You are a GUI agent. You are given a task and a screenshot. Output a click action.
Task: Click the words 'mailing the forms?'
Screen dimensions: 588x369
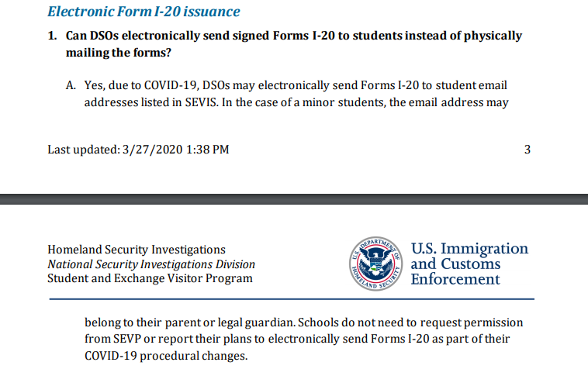119,53
